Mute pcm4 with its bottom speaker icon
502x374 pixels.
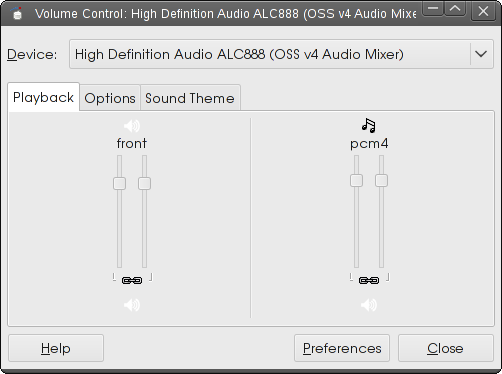coord(369,305)
